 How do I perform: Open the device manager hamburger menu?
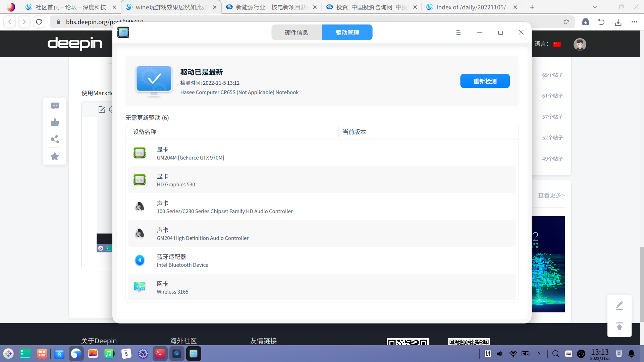pos(458,33)
